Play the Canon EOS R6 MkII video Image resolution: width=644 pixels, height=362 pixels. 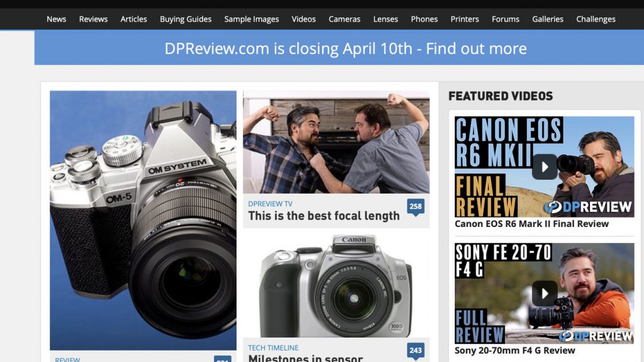(x=545, y=167)
